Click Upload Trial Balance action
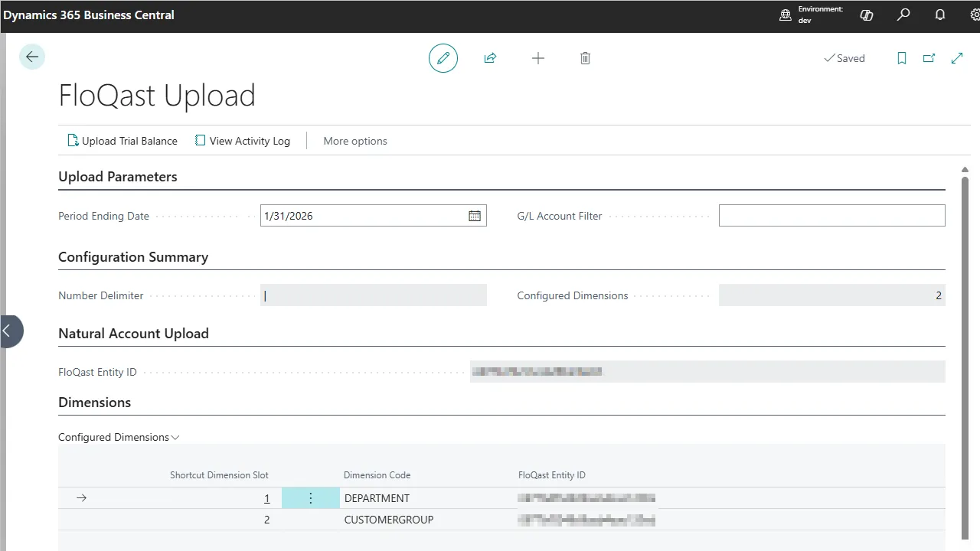The width and height of the screenshot is (980, 551). coord(122,141)
